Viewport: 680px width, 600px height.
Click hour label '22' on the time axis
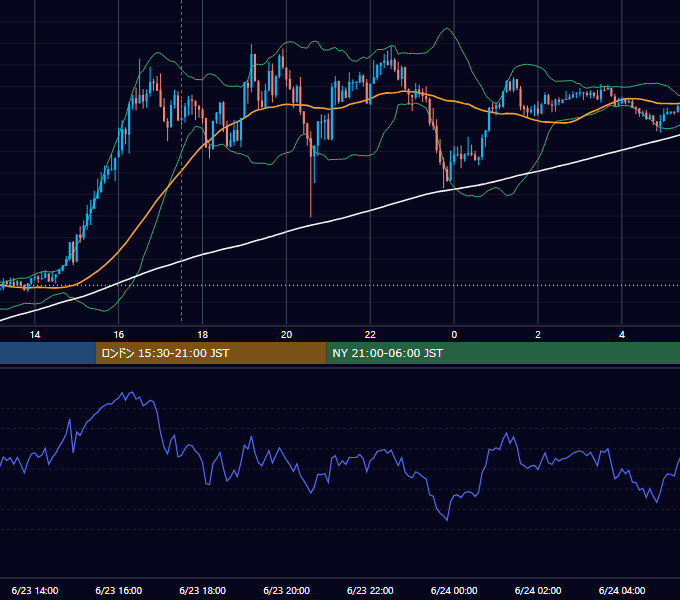click(x=370, y=335)
